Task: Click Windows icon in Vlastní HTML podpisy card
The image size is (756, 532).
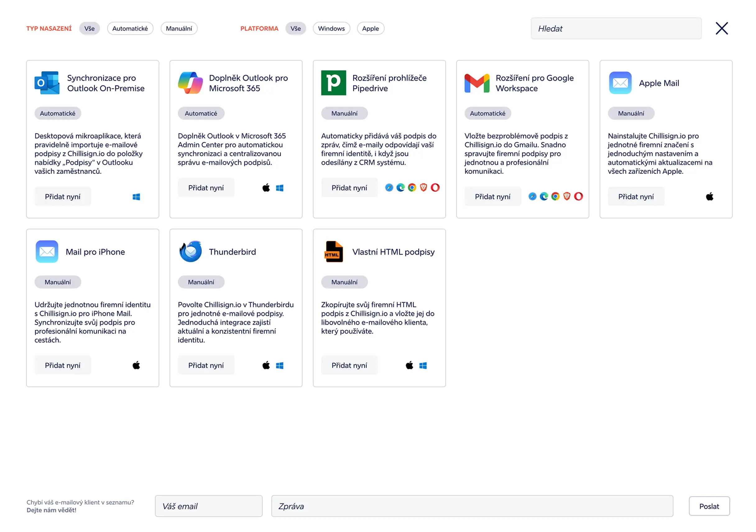Action: pos(423,365)
